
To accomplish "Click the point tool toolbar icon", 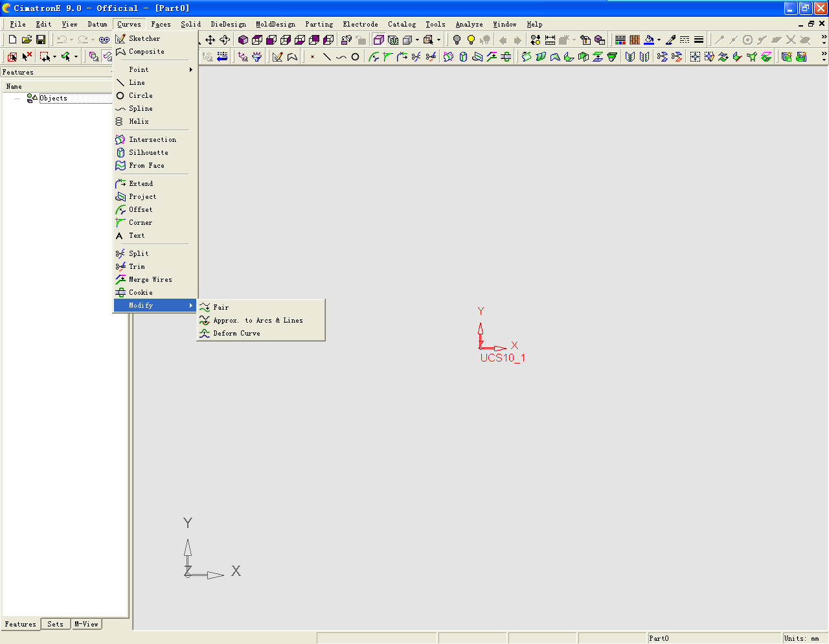I will point(312,57).
